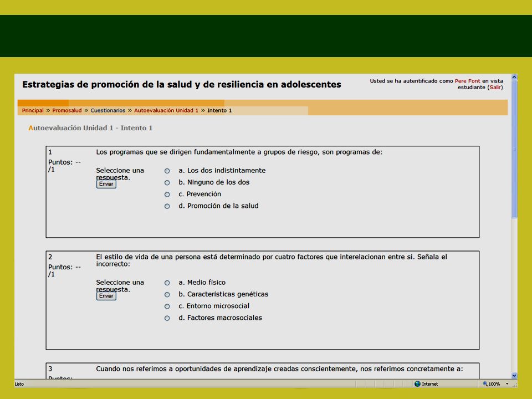Click the question 1 text about grupos de riesgo
This screenshot has height=399, width=532.
pyautogui.click(x=239, y=152)
